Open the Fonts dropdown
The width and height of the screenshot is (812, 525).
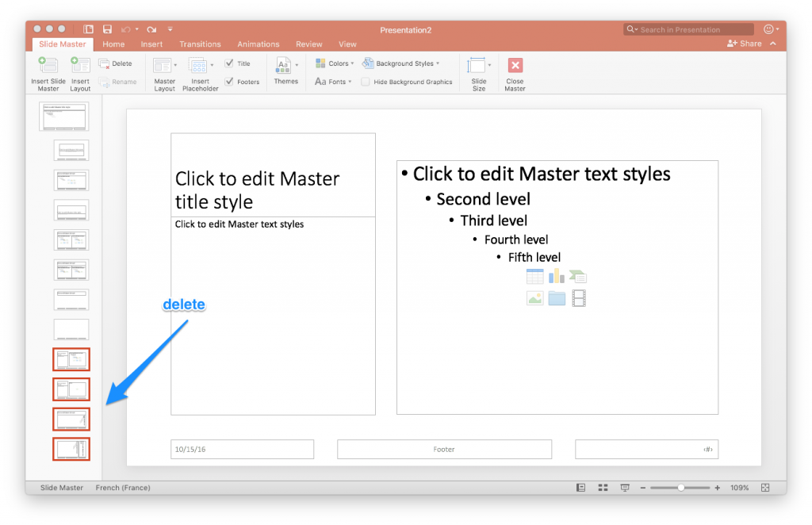tap(334, 80)
